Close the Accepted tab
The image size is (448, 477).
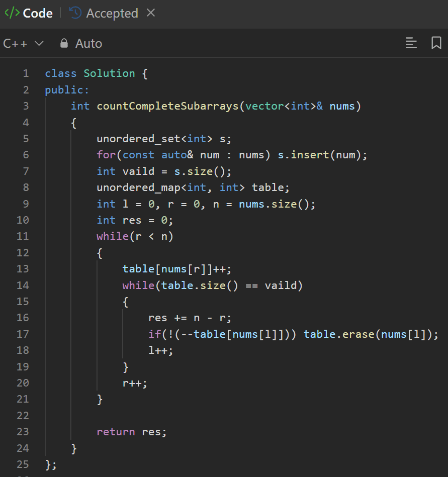coord(150,13)
